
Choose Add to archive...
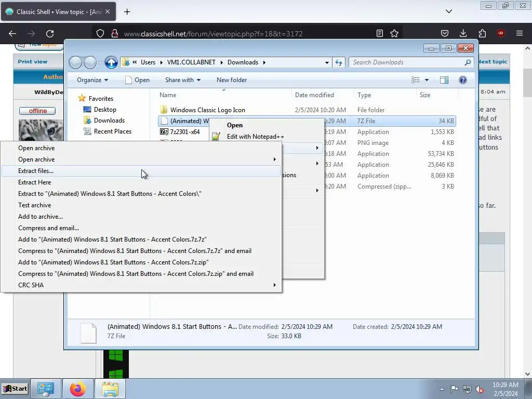[141, 217]
